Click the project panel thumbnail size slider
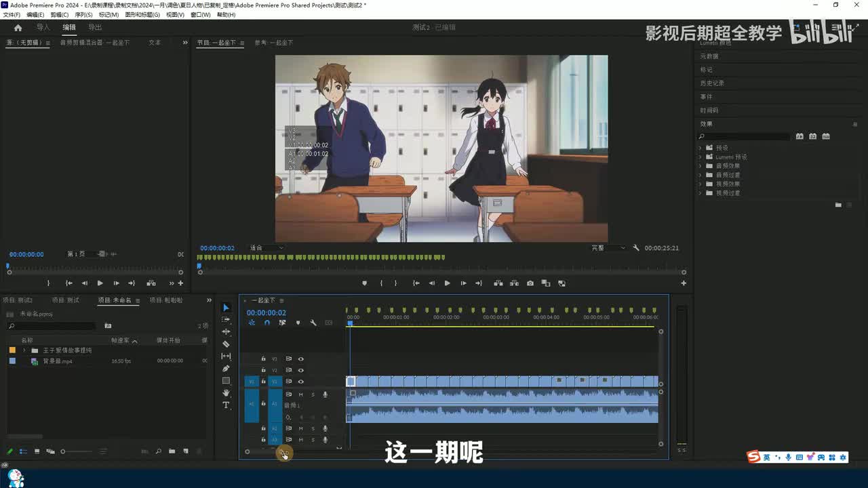The width and height of the screenshot is (868, 488). [76, 451]
